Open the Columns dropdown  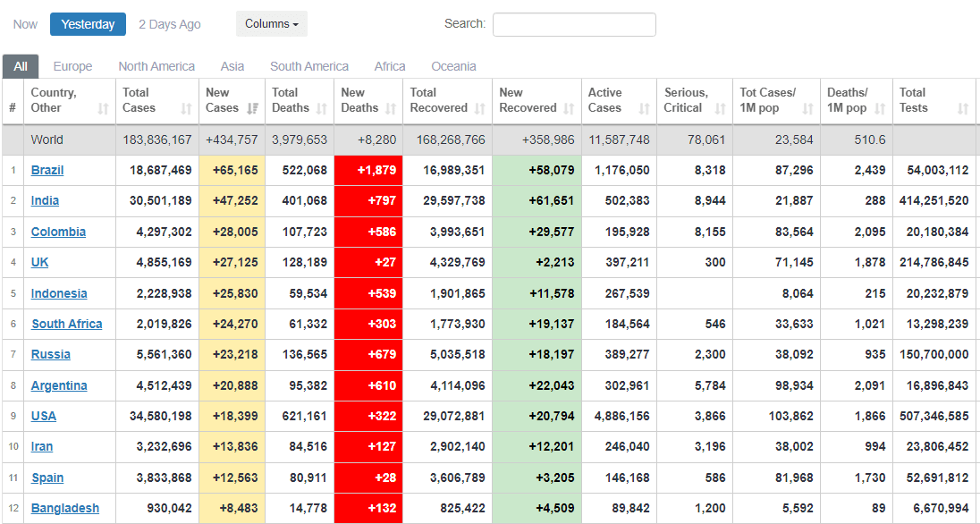[x=271, y=24]
